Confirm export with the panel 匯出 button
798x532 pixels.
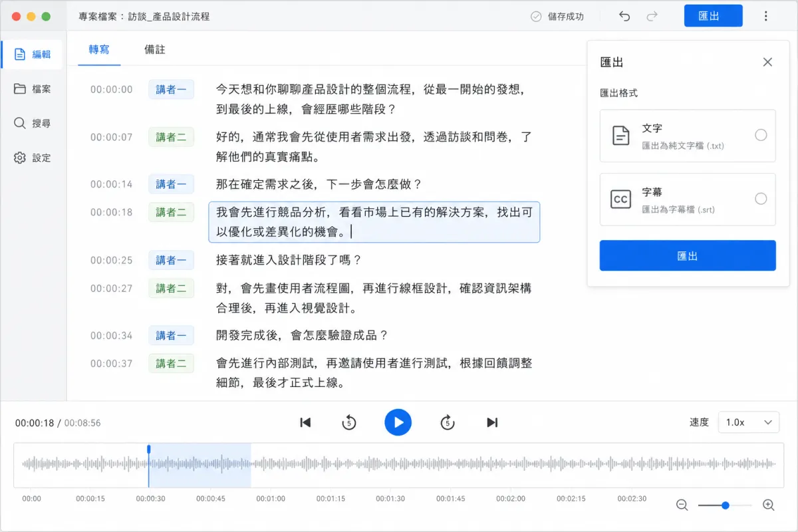pos(688,255)
